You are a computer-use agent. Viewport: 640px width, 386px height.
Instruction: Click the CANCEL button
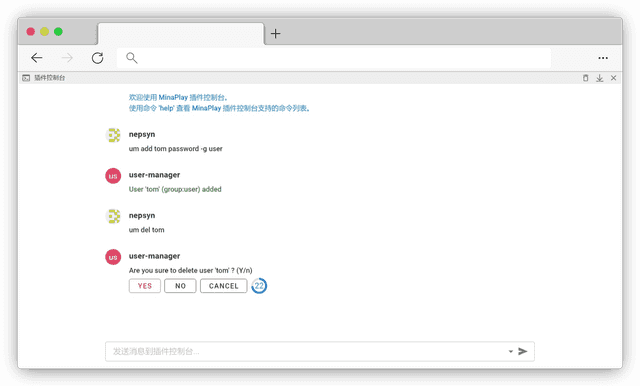point(223,286)
